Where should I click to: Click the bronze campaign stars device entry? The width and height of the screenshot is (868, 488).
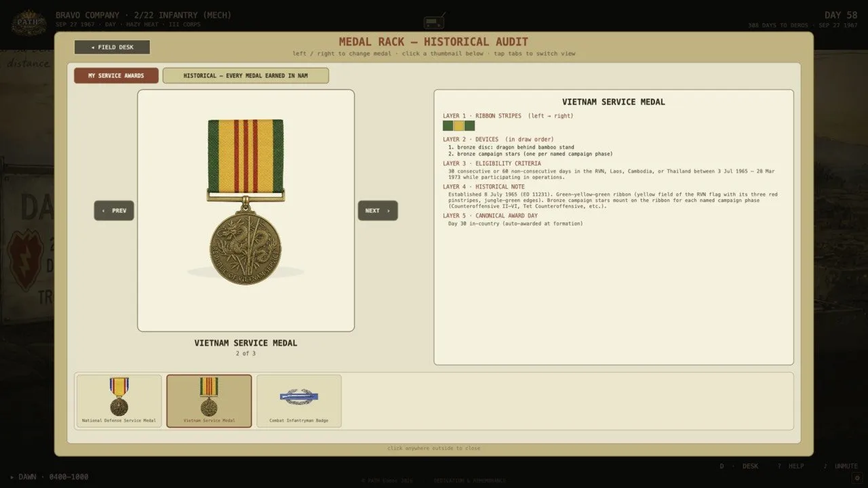(530, 154)
